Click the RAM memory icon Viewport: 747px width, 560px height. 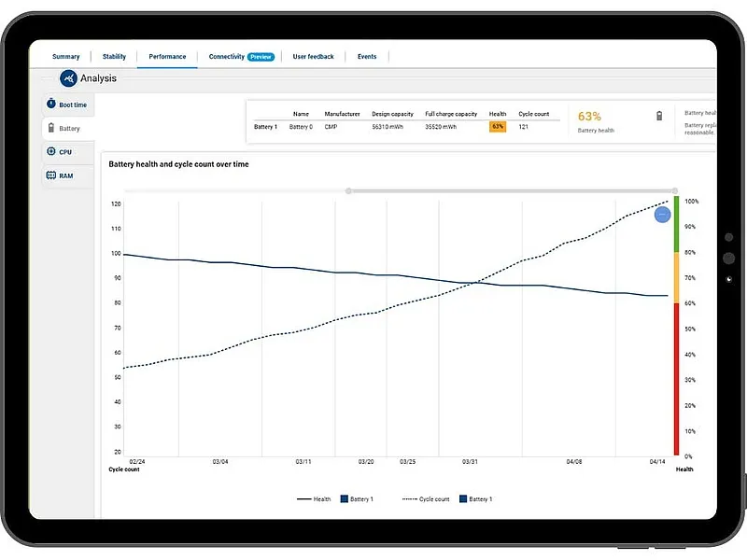(51, 175)
